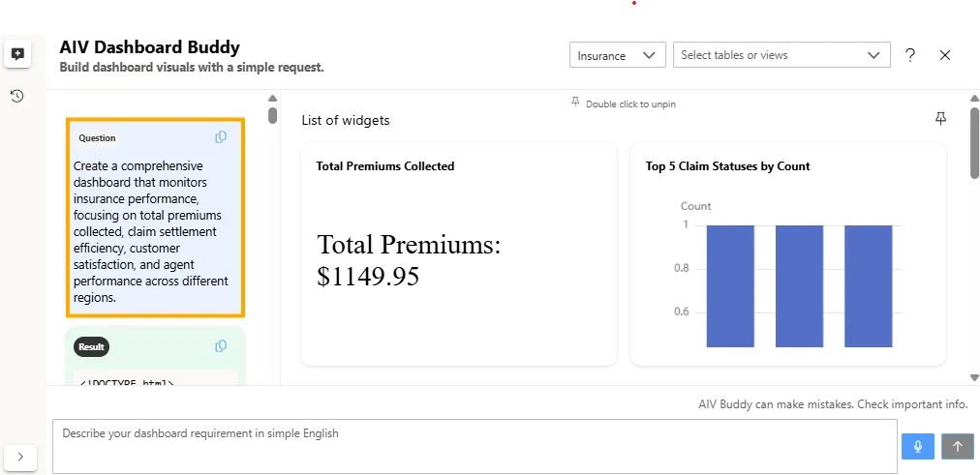Click the help question mark icon
This screenshot has width=980, height=475.
point(910,55)
